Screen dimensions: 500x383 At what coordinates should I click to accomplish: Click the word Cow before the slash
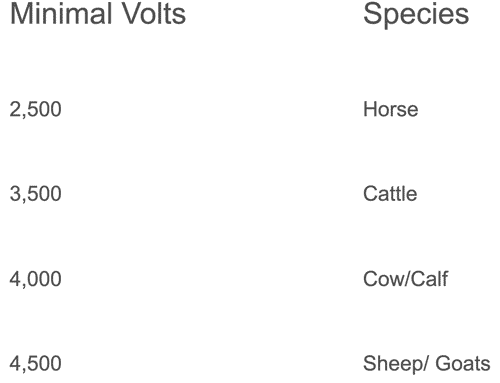384,279
